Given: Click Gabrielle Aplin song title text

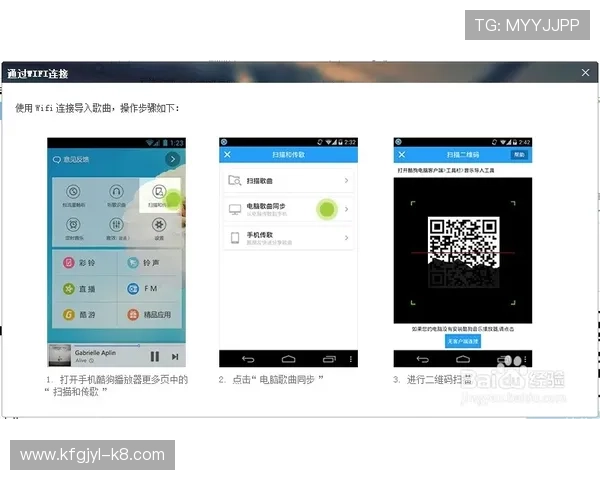Looking at the screenshot, I should point(95,353).
